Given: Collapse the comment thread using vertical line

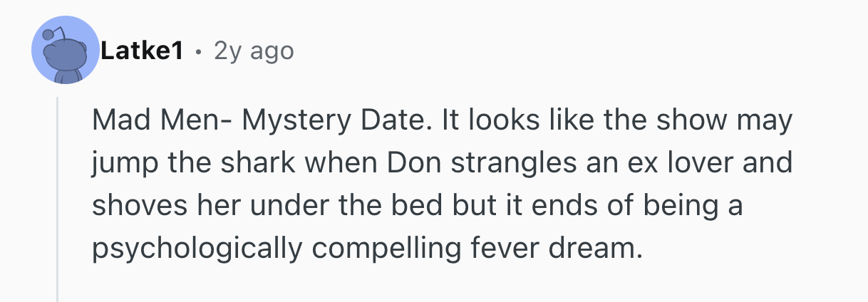Looking at the screenshot, I should point(58,199).
